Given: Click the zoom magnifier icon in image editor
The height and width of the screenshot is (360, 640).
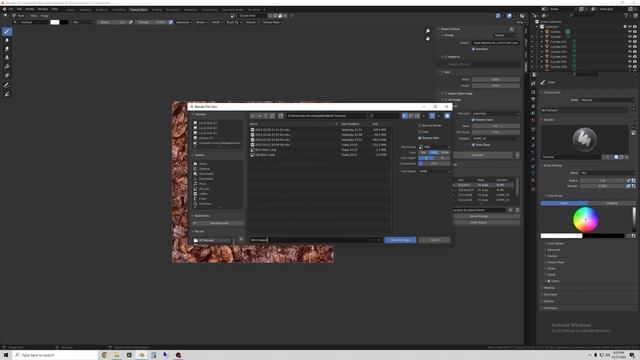Looking at the screenshot, I should tap(428, 31).
